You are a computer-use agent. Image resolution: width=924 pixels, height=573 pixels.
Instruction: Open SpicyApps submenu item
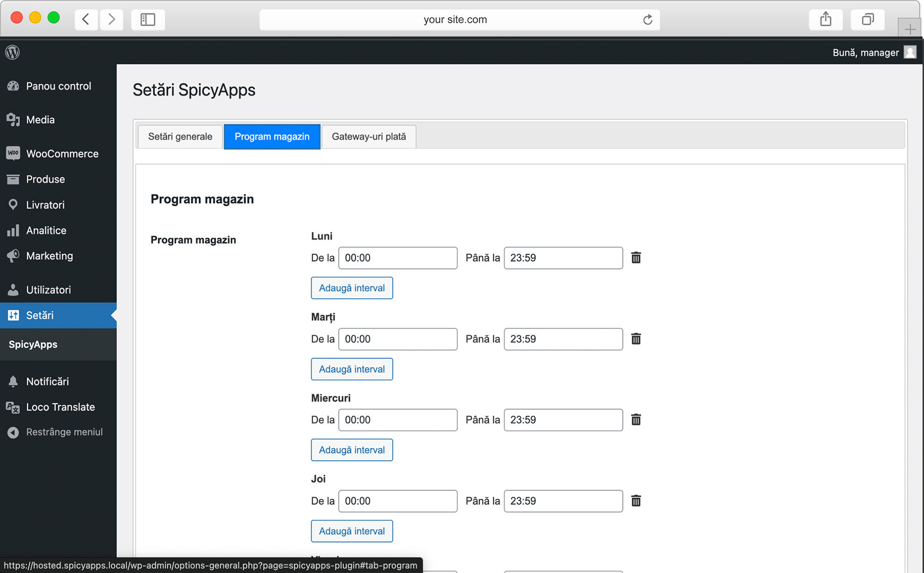tap(33, 344)
